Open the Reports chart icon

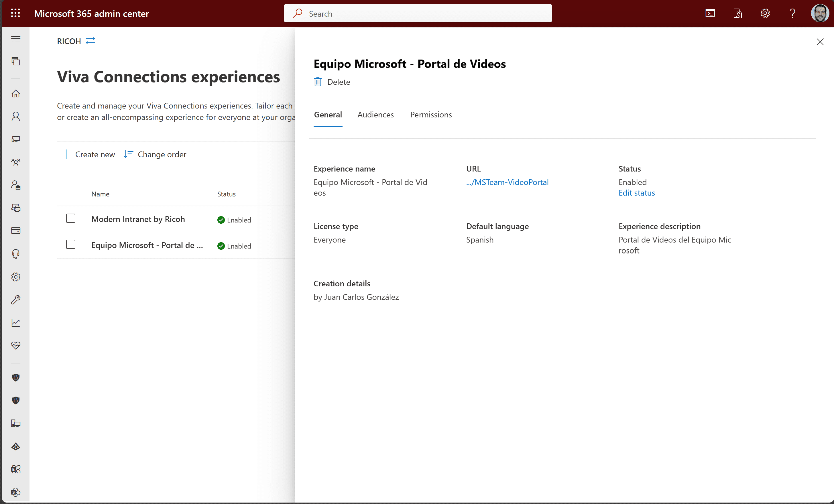[15, 322]
